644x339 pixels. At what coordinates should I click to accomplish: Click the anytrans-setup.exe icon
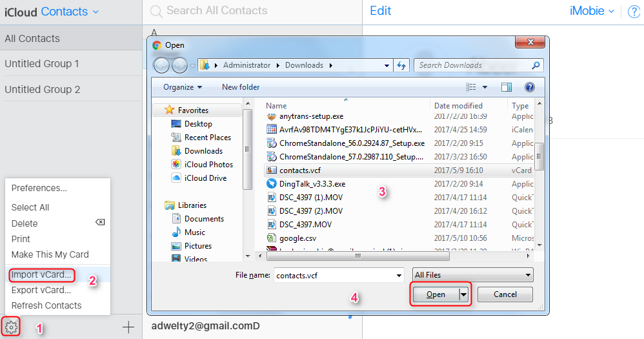(x=272, y=117)
